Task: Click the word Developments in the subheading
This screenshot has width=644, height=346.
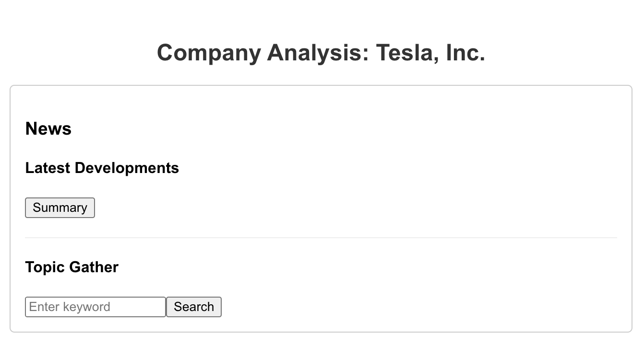Action: tap(127, 168)
